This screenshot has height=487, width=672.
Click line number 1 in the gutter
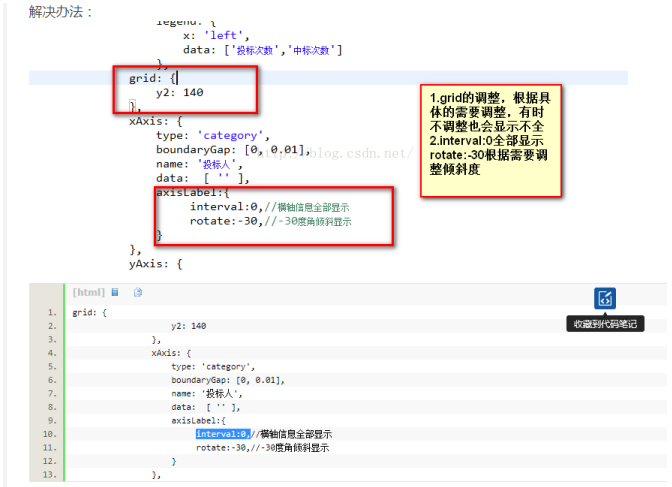51,313
